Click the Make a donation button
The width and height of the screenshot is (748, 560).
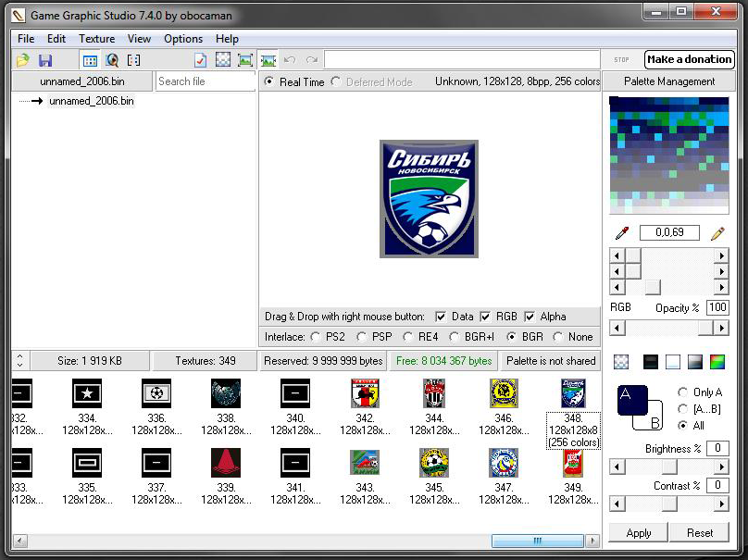[690, 59]
